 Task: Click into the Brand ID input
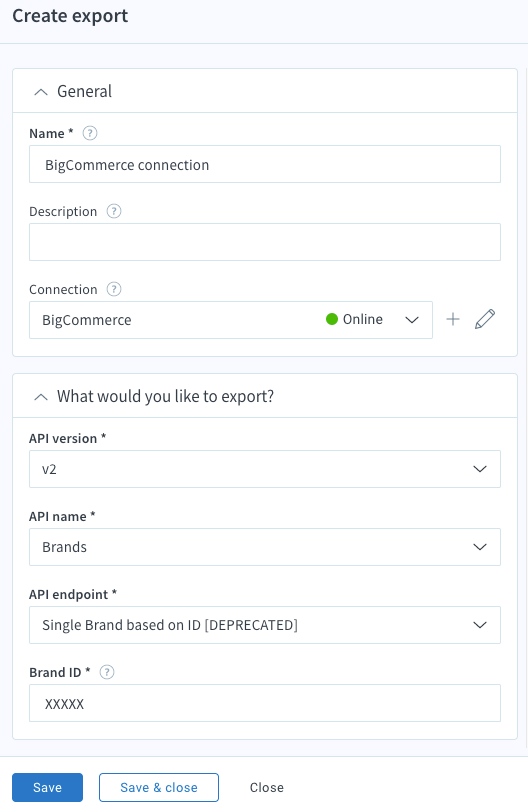click(x=265, y=703)
